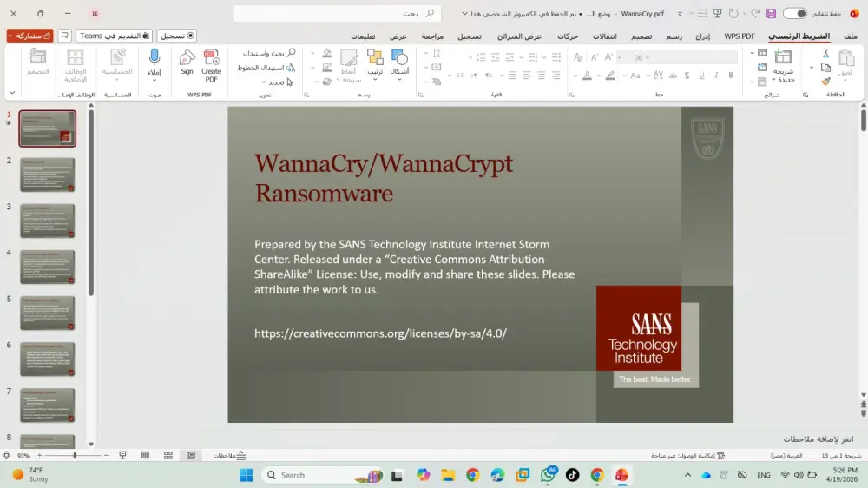Toggle Bold formatting
Screen dimensions: 868x488
pyautogui.click(x=731, y=76)
